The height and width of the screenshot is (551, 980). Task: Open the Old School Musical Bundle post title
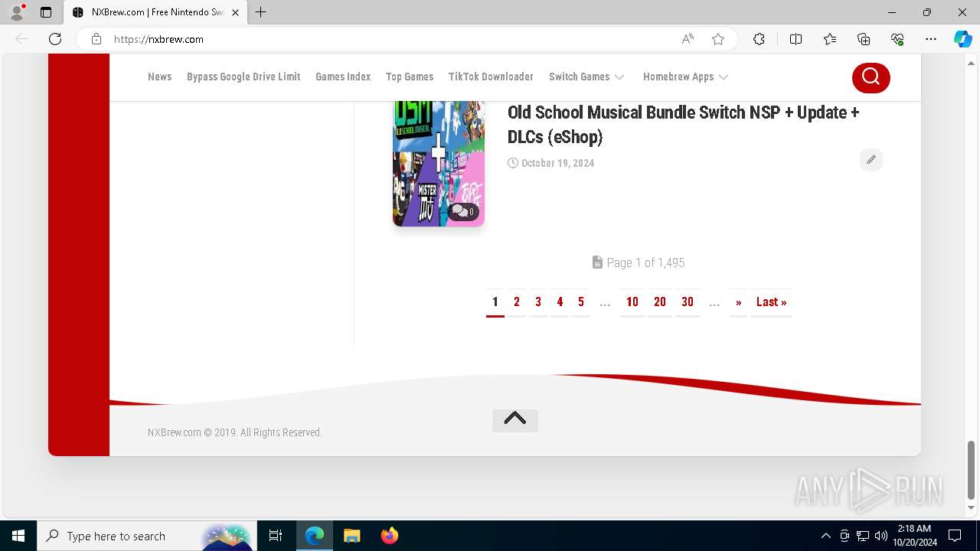click(684, 124)
